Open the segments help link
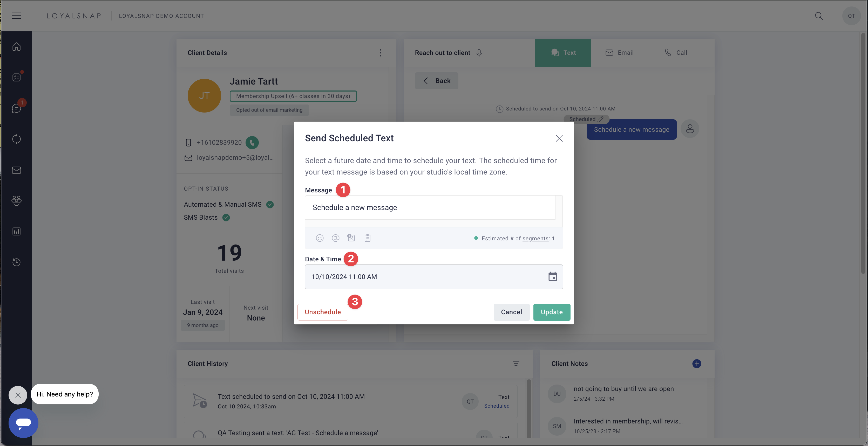868x446 pixels. 535,238
